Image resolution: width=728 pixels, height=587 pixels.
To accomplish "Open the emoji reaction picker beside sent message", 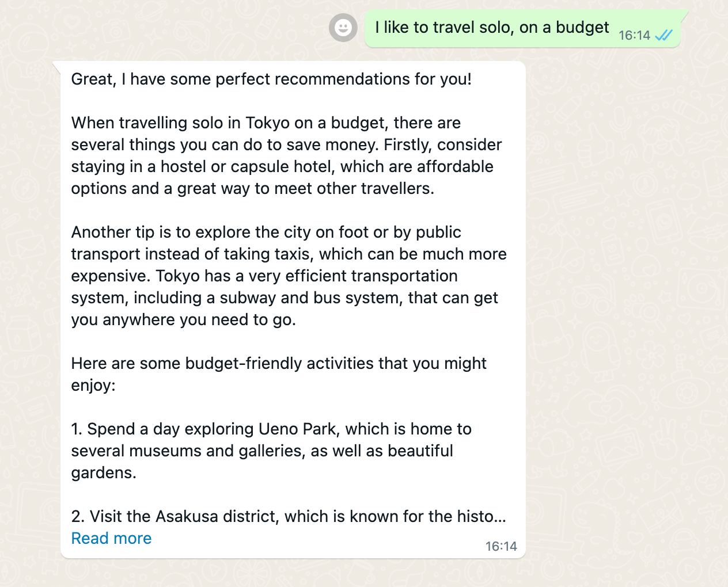I will [x=343, y=28].
